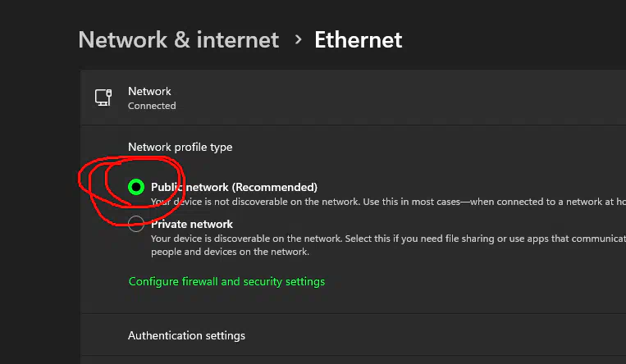Click the word Recommended beside Public network
The height and width of the screenshot is (364, 626).
tap(274, 187)
